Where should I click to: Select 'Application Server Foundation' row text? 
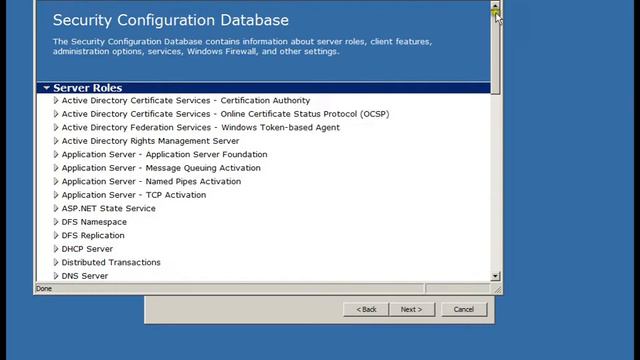coord(164,154)
